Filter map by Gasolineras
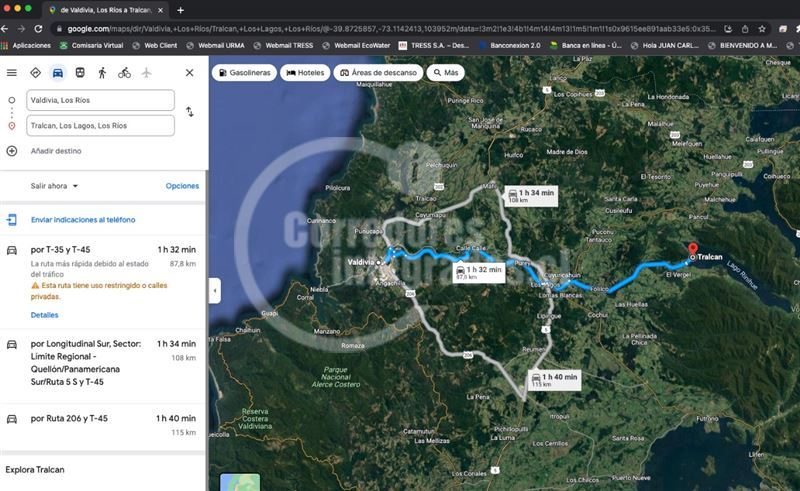The image size is (800, 491). pos(244,73)
